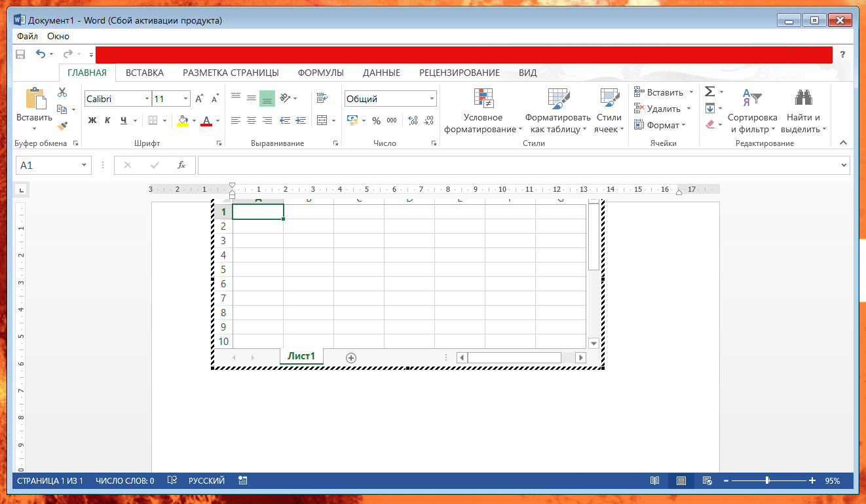This screenshot has width=866, height=504.
Task: Click the Cut scissors icon
Action: [x=62, y=92]
